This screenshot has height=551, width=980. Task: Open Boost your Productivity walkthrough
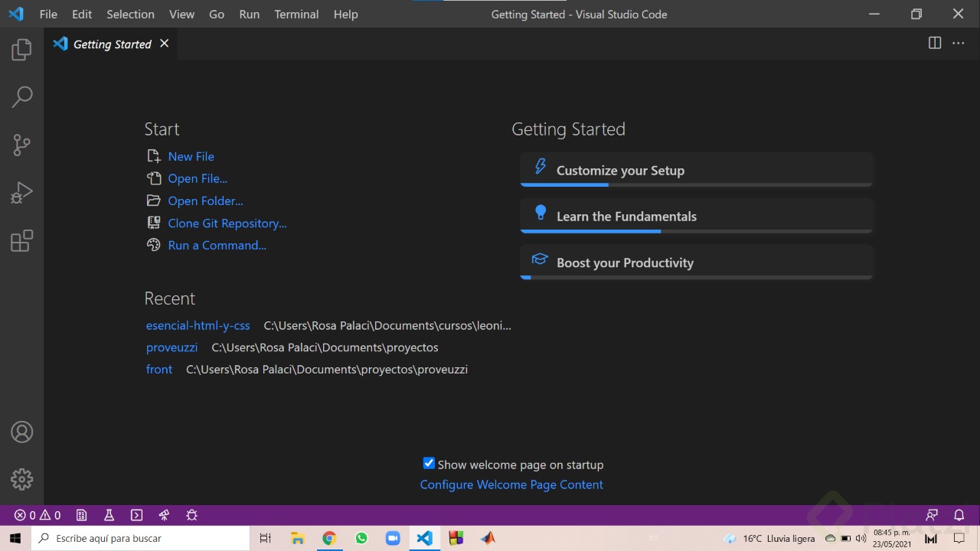coord(697,262)
